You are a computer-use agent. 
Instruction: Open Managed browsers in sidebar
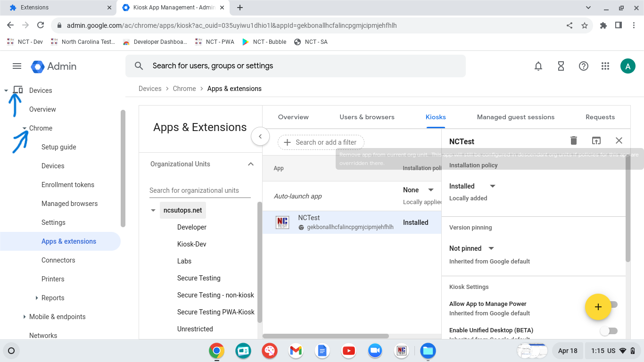tap(70, 204)
